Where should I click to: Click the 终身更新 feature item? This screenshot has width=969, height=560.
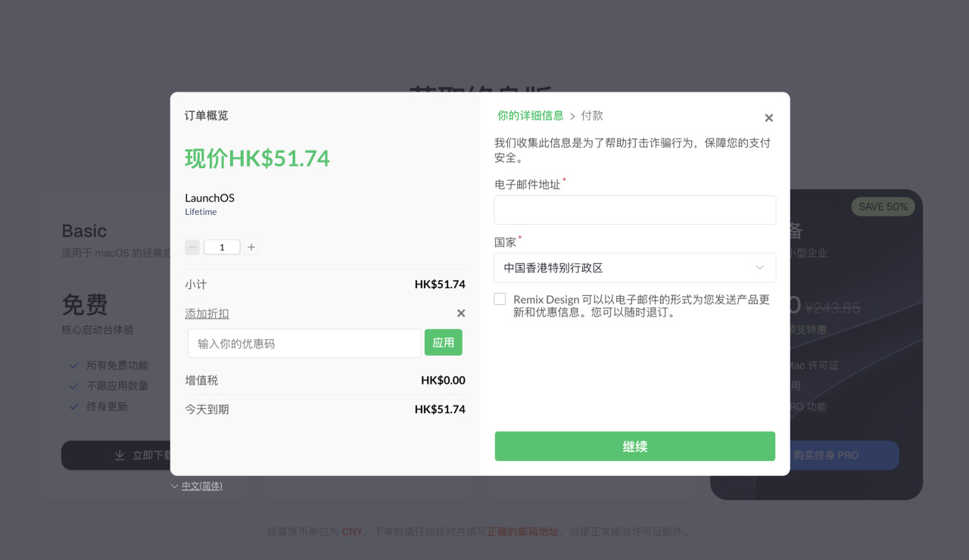(x=99, y=407)
